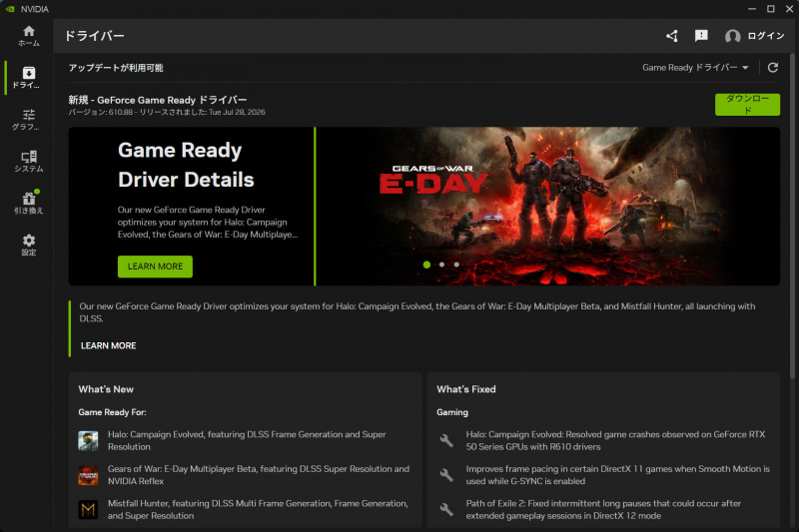
Task: Click the 新規 - GeForce Game Ready ドライバー title
Action: [x=158, y=100]
